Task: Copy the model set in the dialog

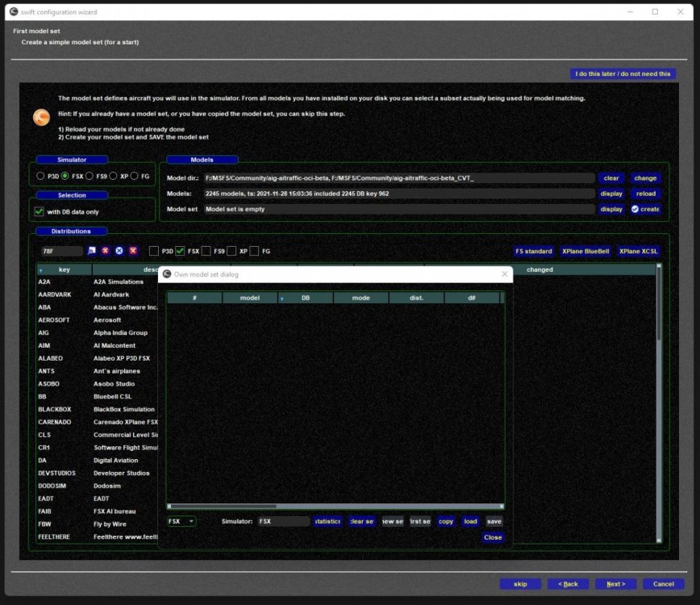Action: tap(446, 521)
